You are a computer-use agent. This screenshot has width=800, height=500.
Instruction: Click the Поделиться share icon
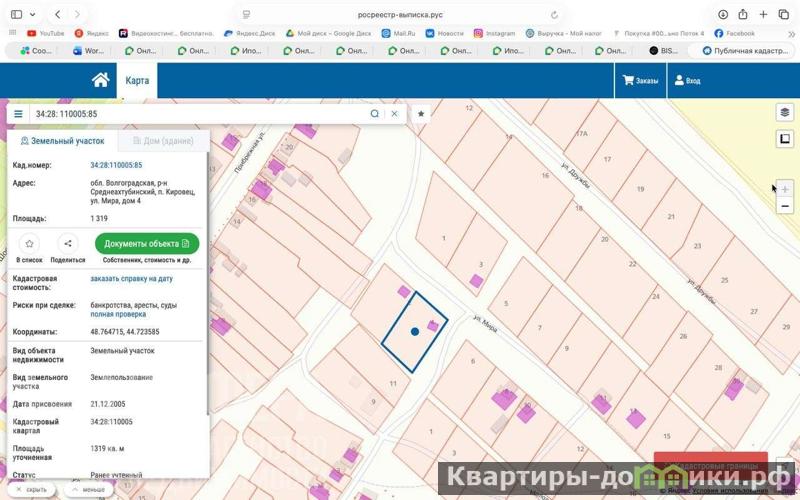(x=68, y=243)
